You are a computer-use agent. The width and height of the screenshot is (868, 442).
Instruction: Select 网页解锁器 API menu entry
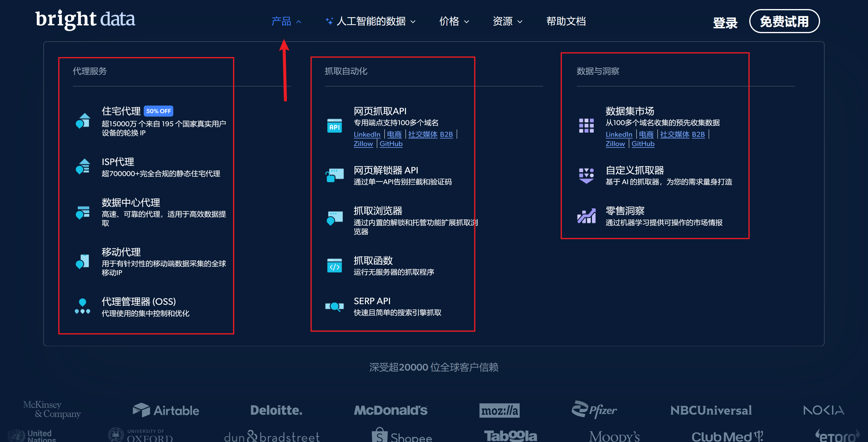[386, 170]
